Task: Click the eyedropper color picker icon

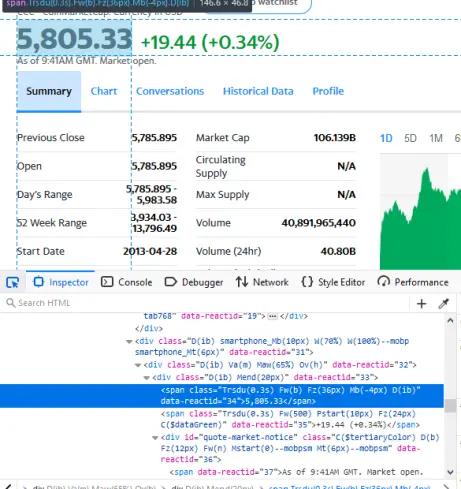Action: pos(444,303)
